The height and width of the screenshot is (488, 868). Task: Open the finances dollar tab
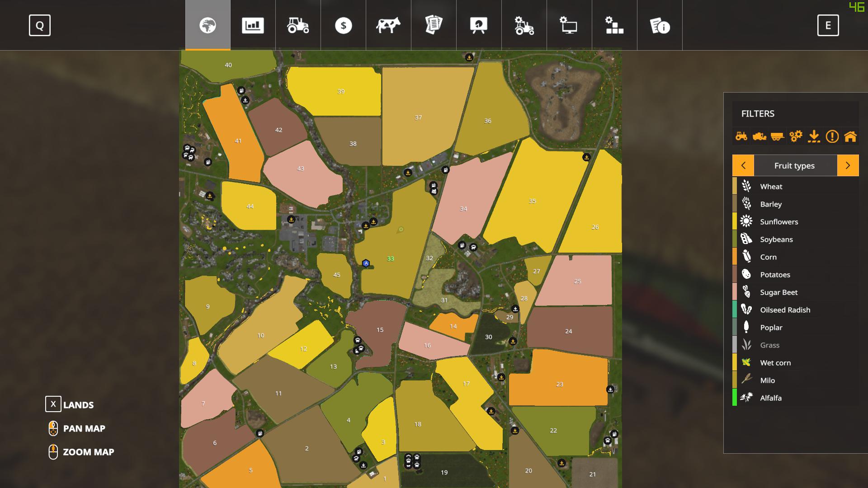[x=343, y=25]
